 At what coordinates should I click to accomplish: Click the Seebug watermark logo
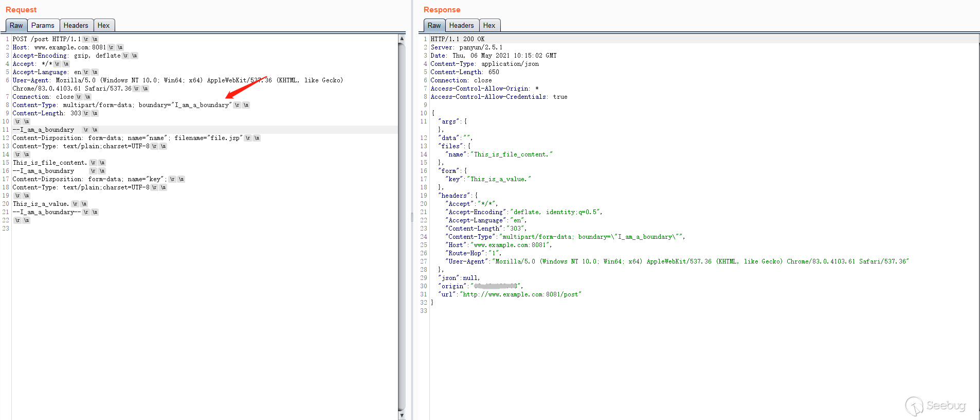point(936,406)
